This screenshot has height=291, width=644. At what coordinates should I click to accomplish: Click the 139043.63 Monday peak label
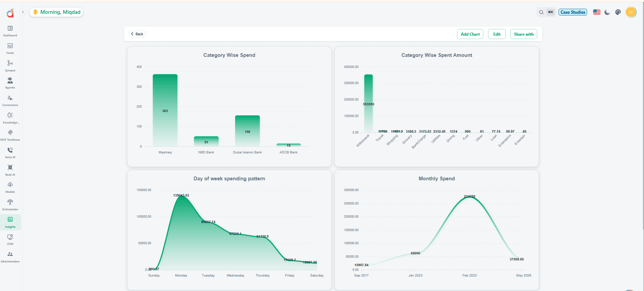tap(181, 195)
